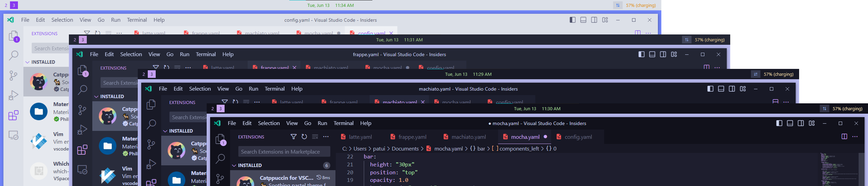Open Views and More Actions in mocha Extensions header
The image size is (868, 186).
(x=326, y=137)
